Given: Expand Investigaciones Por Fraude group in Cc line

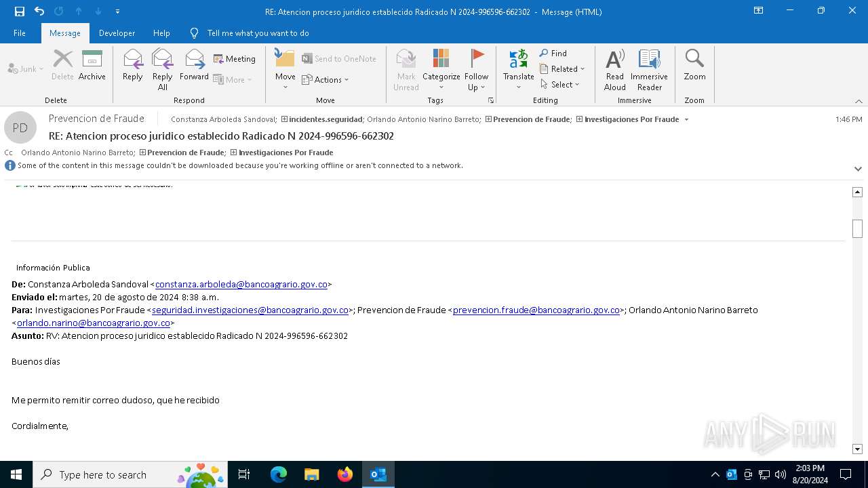Looking at the screenshot, I should click(x=234, y=152).
